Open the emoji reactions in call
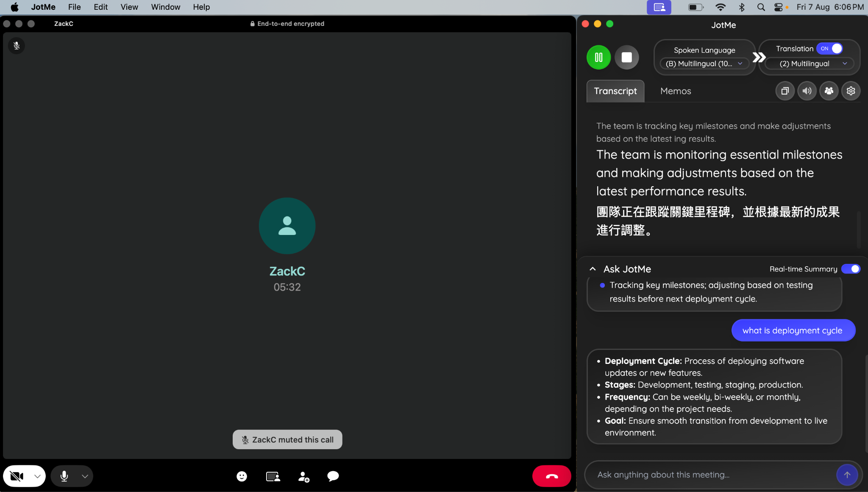Screen dimensions: 868x492 point(242,476)
